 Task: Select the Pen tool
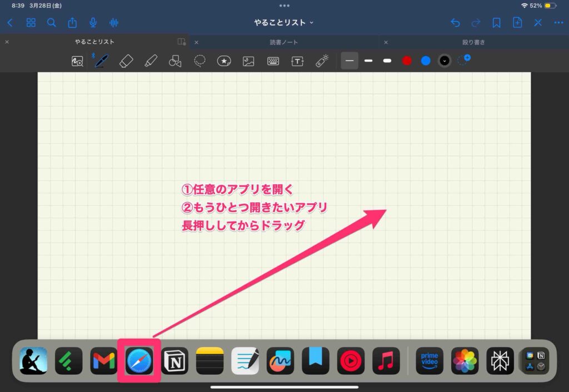(x=101, y=61)
